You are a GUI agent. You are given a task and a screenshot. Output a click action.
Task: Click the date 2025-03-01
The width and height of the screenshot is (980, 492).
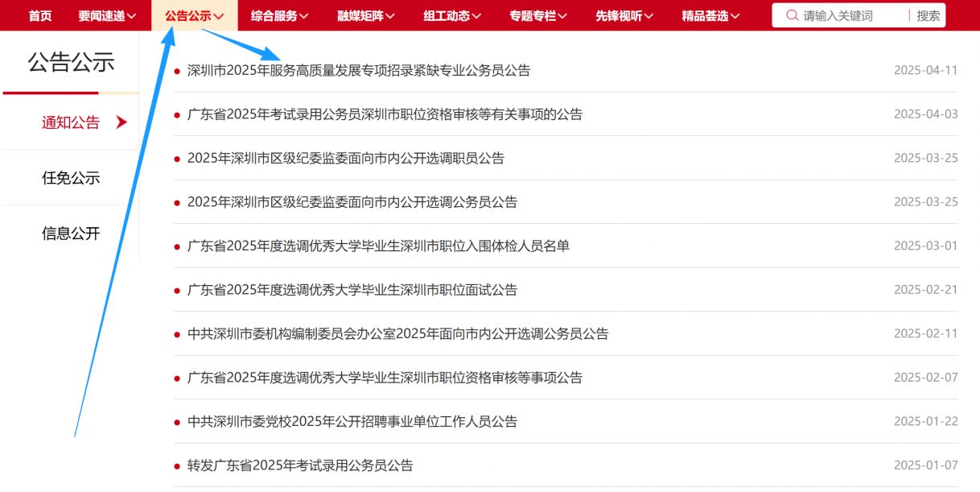click(926, 246)
